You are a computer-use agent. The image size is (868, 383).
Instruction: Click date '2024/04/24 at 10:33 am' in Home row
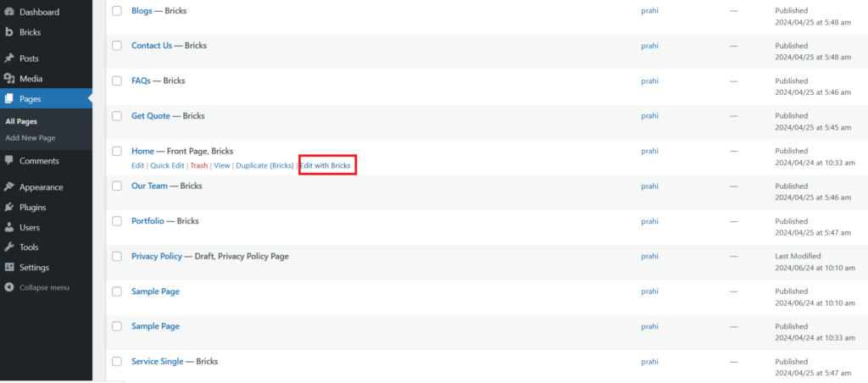point(813,163)
